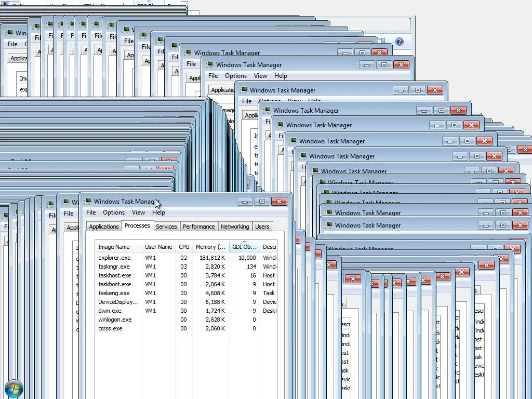Open Options menu in front Task Manager
The width and height of the screenshot is (532, 399).
[x=114, y=212]
